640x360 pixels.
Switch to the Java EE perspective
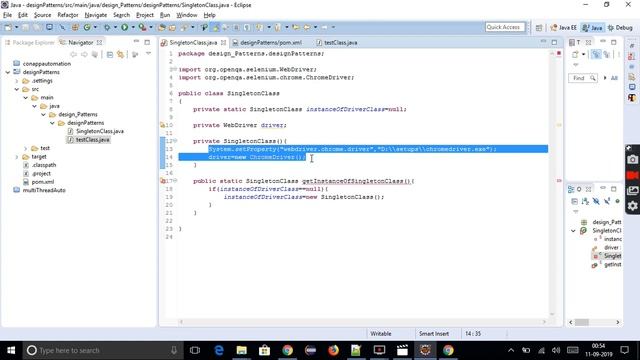tap(563, 27)
